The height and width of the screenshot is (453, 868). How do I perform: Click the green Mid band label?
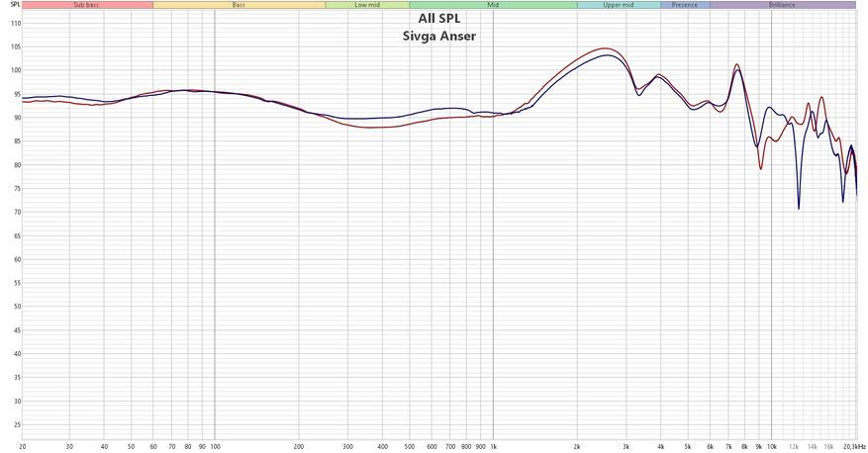493,5
